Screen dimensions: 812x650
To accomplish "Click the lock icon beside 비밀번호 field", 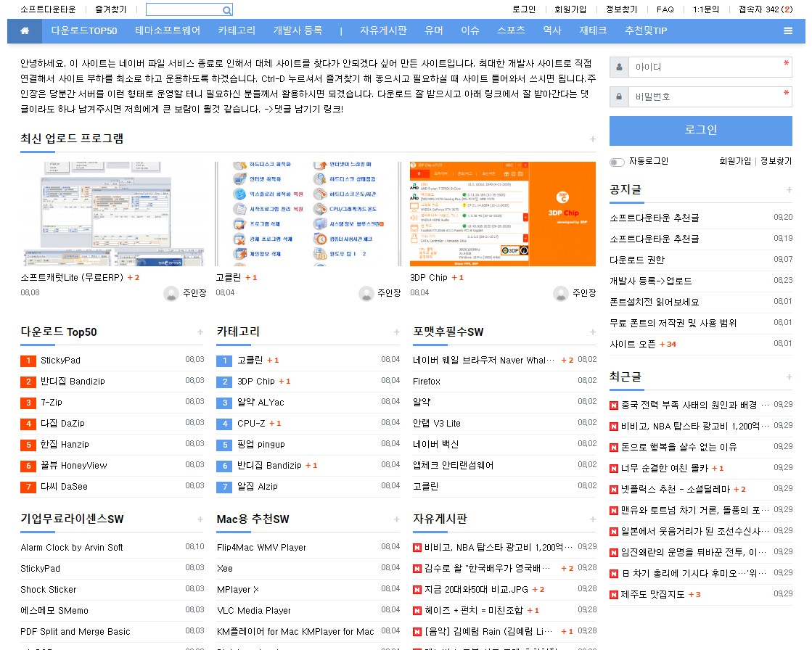I will [x=620, y=96].
